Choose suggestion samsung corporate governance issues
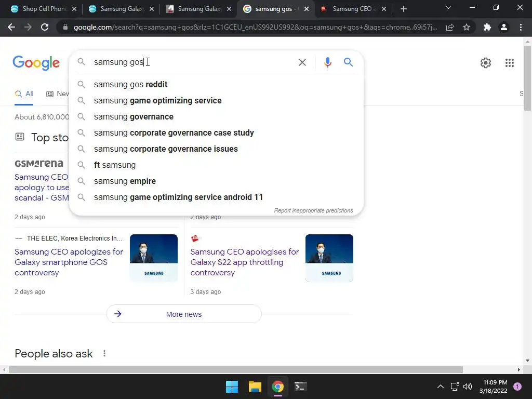The width and height of the screenshot is (532, 399). (x=217, y=149)
